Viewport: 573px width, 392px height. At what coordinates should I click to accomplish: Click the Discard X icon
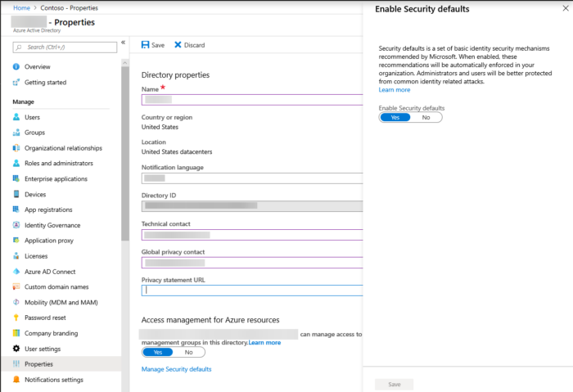178,45
